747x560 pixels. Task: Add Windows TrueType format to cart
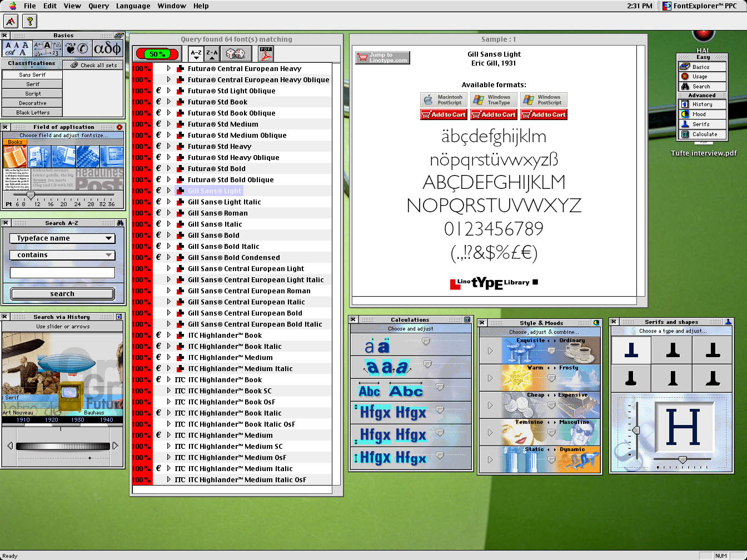pos(493,114)
